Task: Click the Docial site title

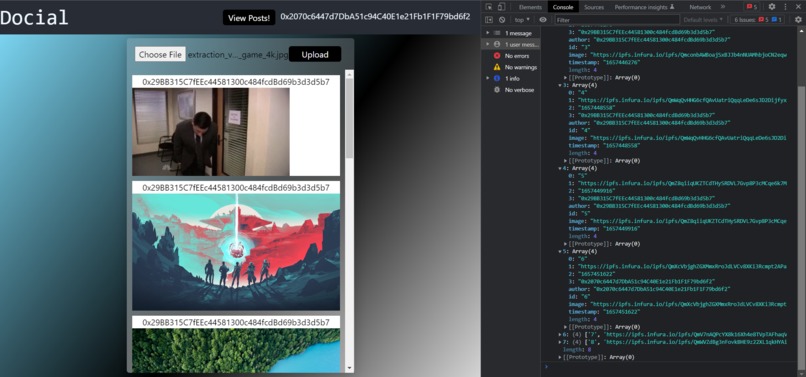Action: 34,17
